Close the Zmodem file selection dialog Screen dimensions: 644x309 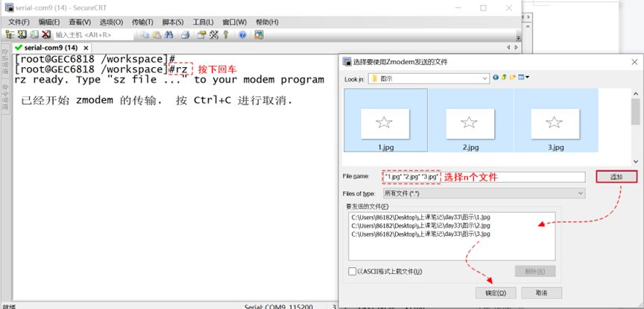click(x=634, y=62)
